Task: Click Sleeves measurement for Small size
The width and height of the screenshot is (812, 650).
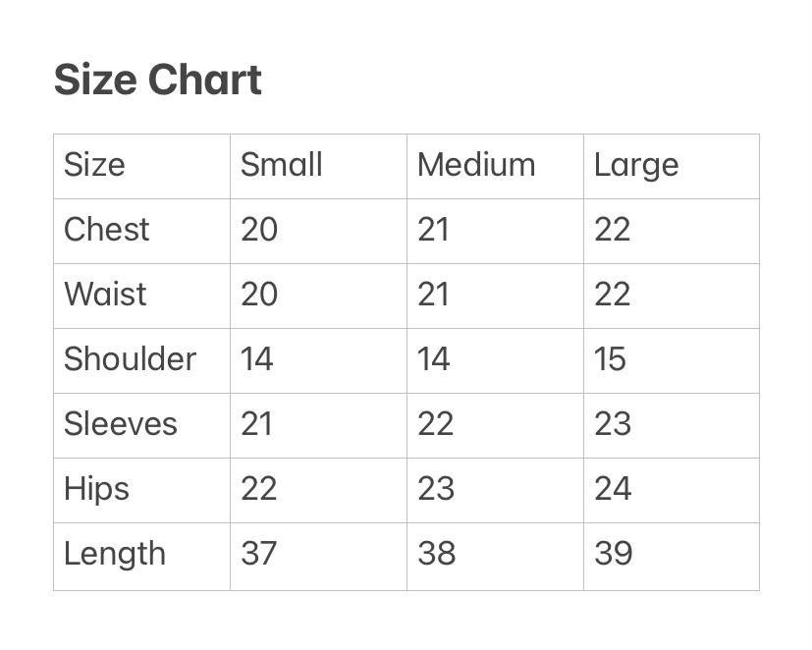Action: (x=256, y=424)
